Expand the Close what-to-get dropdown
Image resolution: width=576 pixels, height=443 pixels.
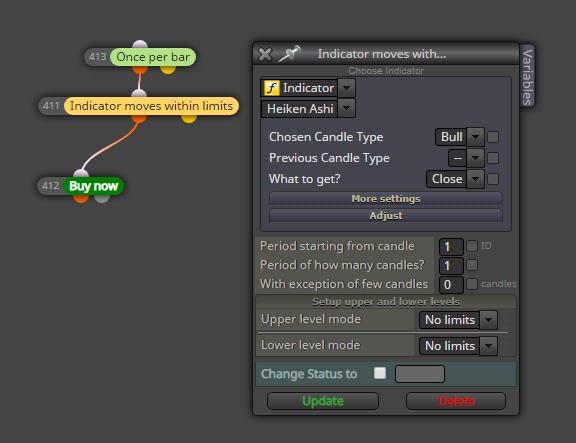pyautogui.click(x=475, y=179)
